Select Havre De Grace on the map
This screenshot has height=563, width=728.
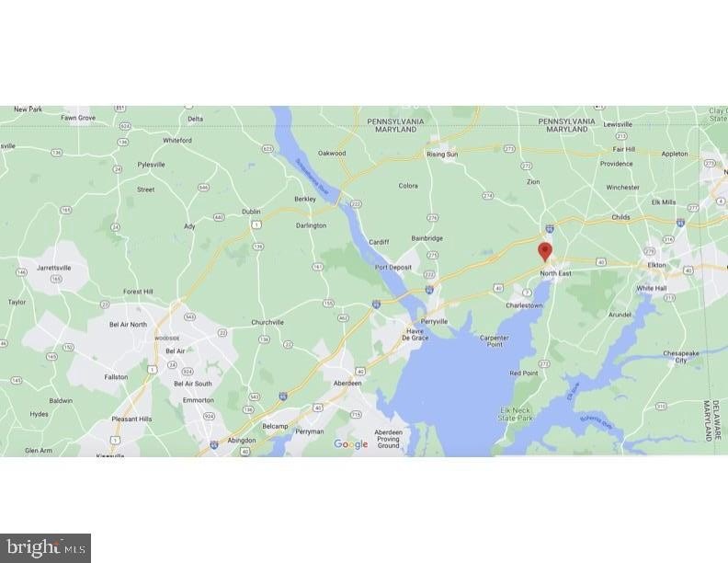coord(415,335)
